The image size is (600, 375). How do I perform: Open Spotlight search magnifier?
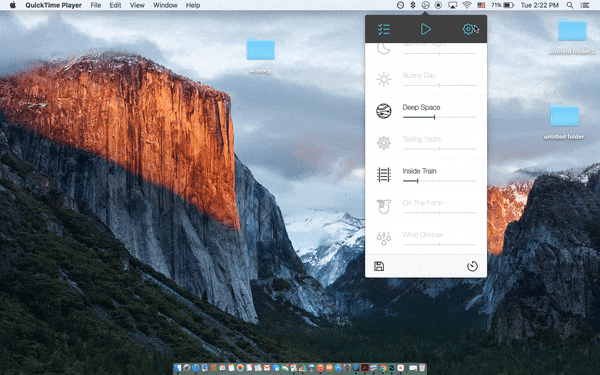tap(570, 5)
